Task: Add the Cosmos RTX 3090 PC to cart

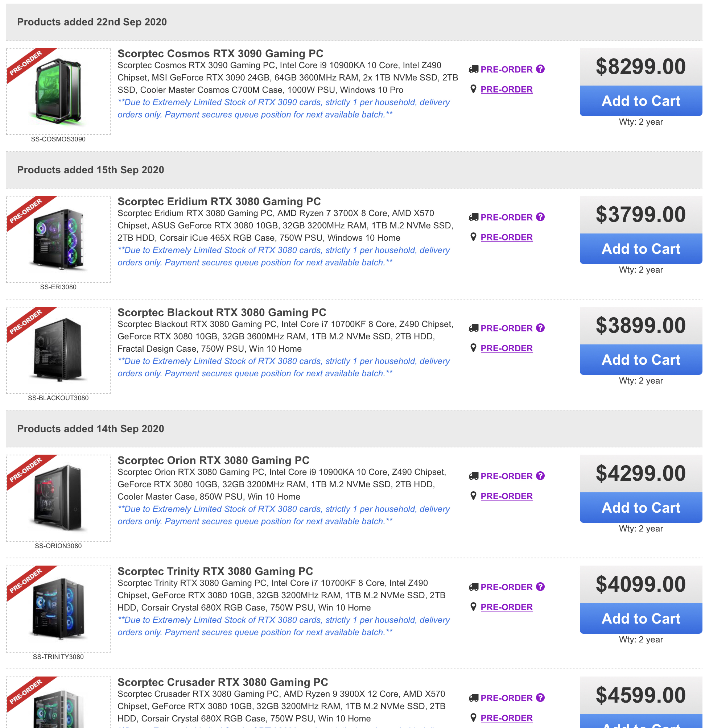Action: [x=640, y=101]
